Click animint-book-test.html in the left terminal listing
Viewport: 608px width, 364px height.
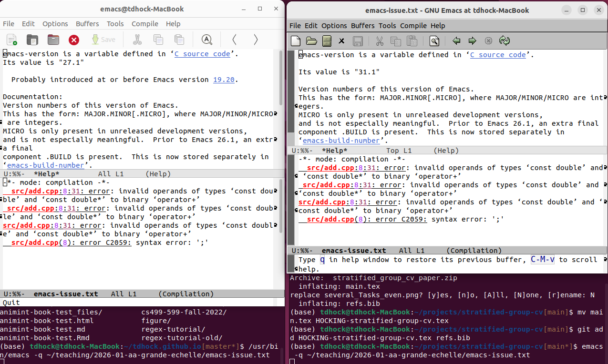[x=47, y=321]
